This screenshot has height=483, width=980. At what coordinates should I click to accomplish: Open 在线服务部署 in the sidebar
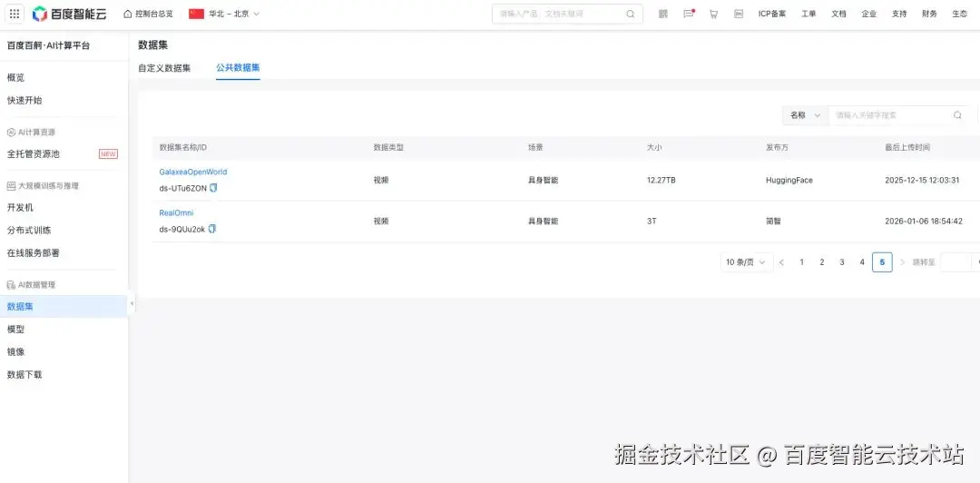point(34,252)
